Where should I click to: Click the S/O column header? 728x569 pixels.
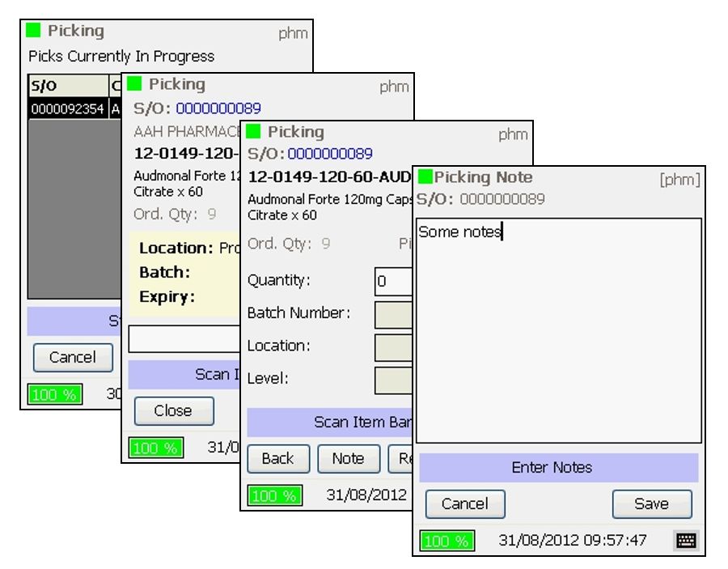click(68, 87)
